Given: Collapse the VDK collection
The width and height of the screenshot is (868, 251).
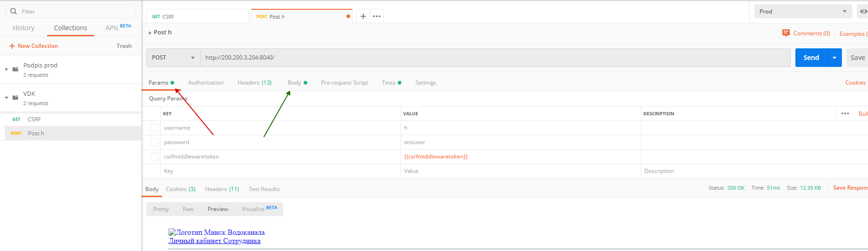Looking at the screenshot, I should 7,98.
